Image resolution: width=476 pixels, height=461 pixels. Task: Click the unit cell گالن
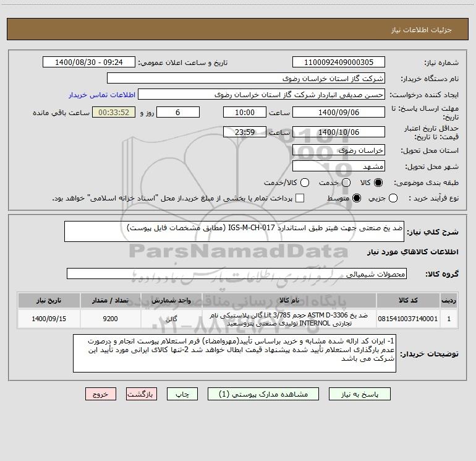(x=171, y=319)
